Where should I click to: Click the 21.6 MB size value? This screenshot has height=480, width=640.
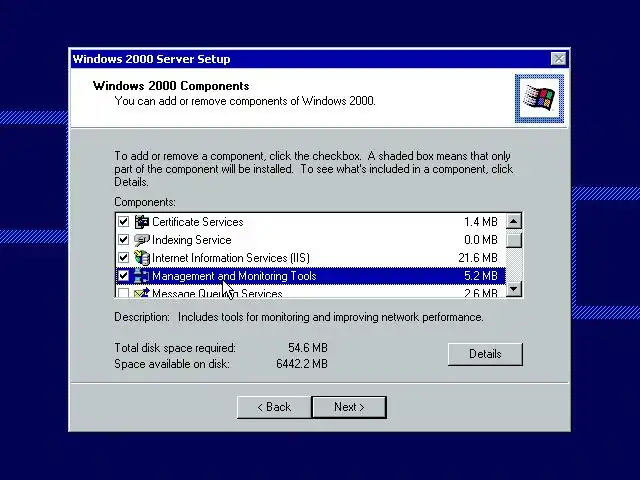pyautogui.click(x=478, y=258)
